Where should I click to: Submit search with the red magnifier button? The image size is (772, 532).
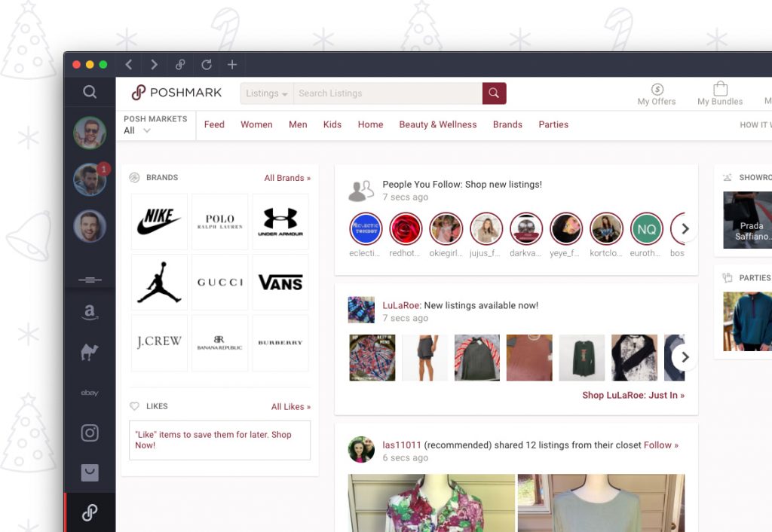coord(495,93)
